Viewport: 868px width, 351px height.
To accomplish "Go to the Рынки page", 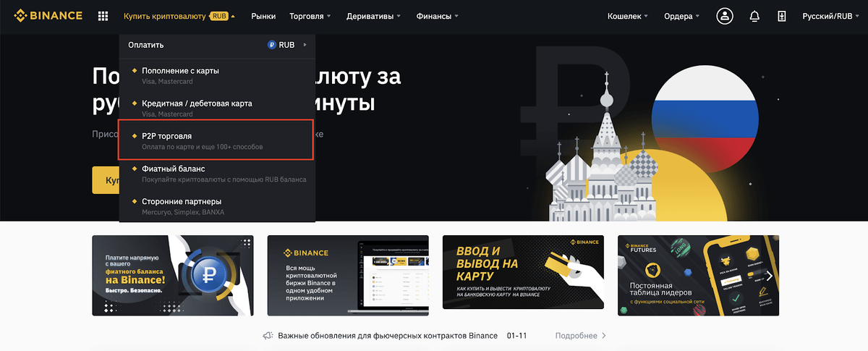I will click(x=263, y=16).
